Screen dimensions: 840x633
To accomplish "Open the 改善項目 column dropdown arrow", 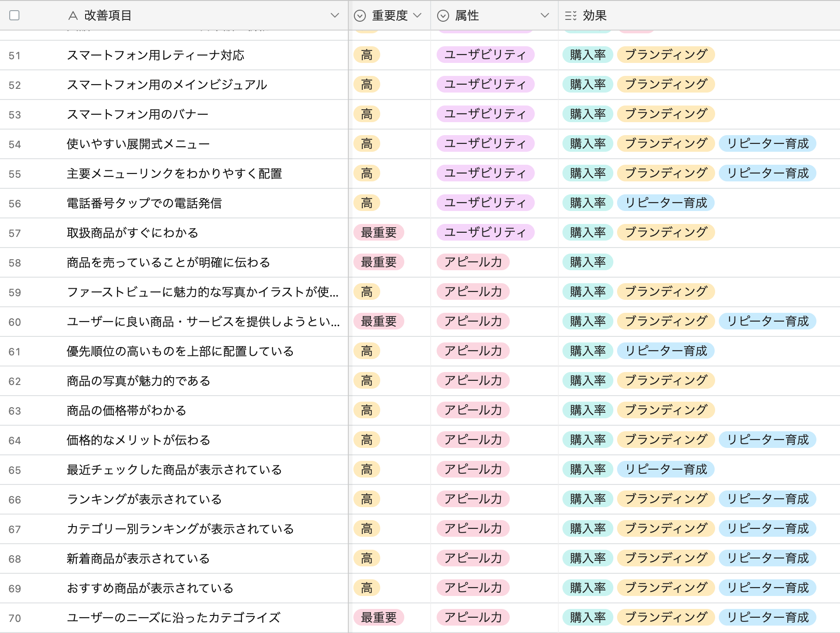I will pyautogui.click(x=335, y=15).
